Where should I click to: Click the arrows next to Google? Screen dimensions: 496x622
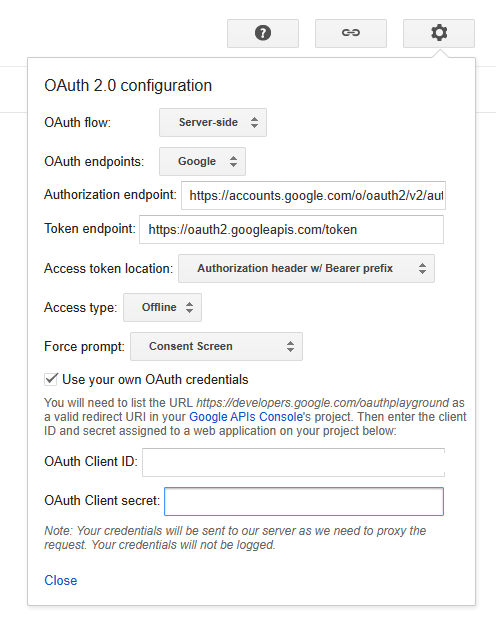tap(233, 161)
